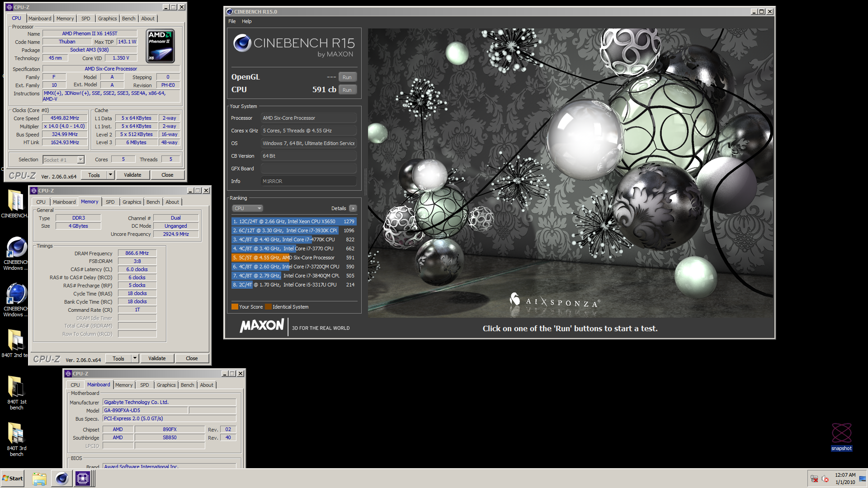Select ranking row Intel Core i7-3770
Viewport: 868px width, 488px height.
(x=294, y=249)
